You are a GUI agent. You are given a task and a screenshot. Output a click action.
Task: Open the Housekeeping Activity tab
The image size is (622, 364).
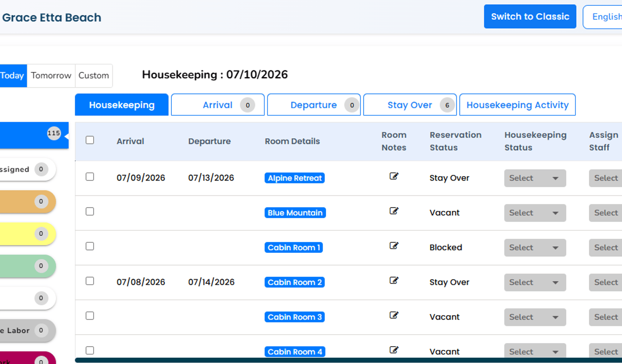(517, 105)
